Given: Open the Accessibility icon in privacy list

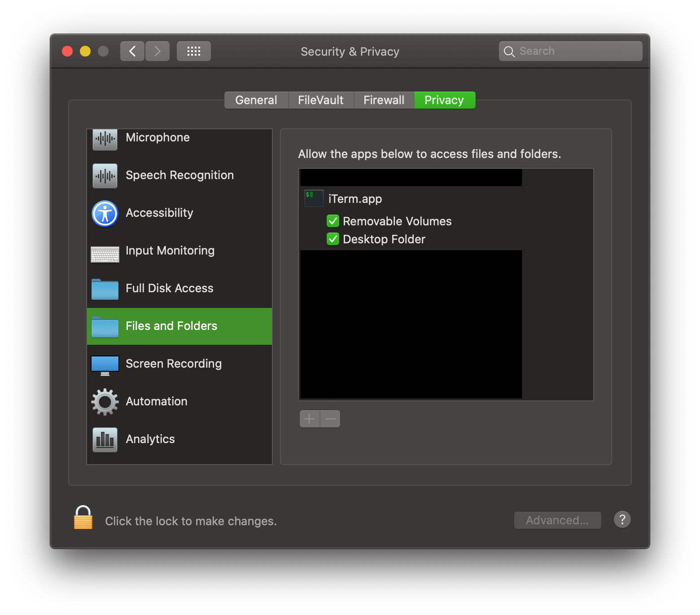Looking at the screenshot, I should click(x=105, y=213).
